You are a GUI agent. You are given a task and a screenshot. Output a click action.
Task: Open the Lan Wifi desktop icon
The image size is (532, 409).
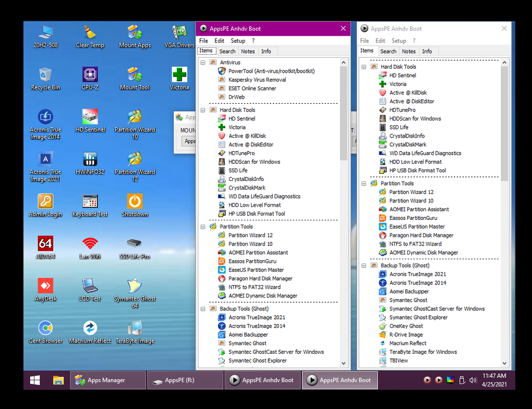[90, 247]
